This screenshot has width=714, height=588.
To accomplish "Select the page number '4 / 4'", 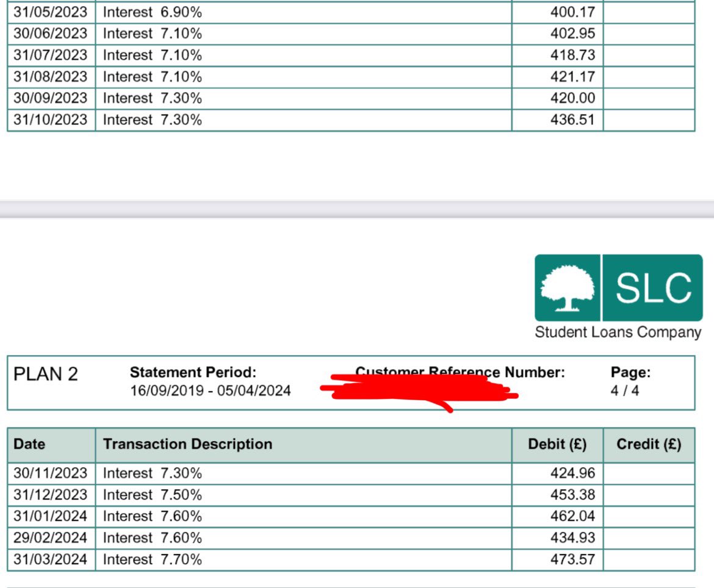I will click(625, 390).
